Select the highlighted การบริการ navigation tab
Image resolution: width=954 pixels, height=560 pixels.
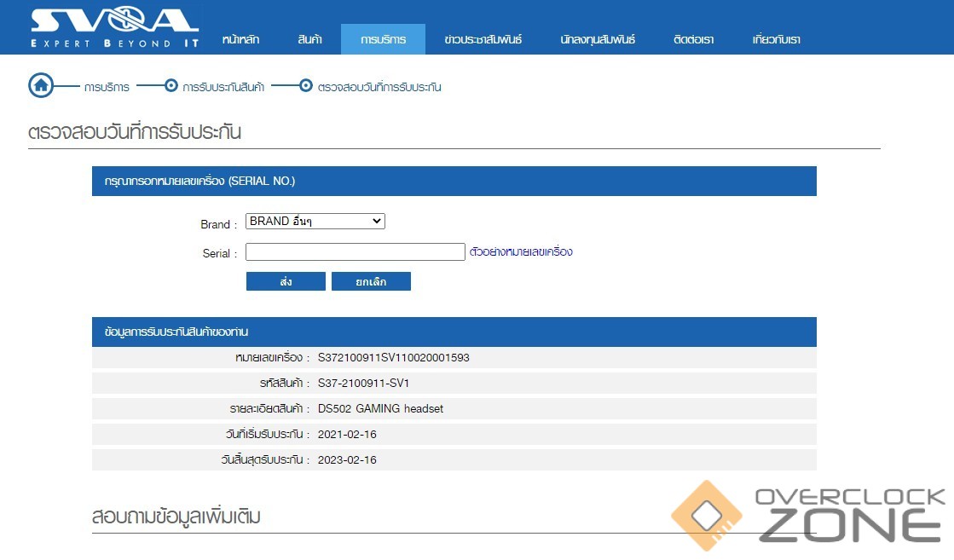tap(383, 40)
